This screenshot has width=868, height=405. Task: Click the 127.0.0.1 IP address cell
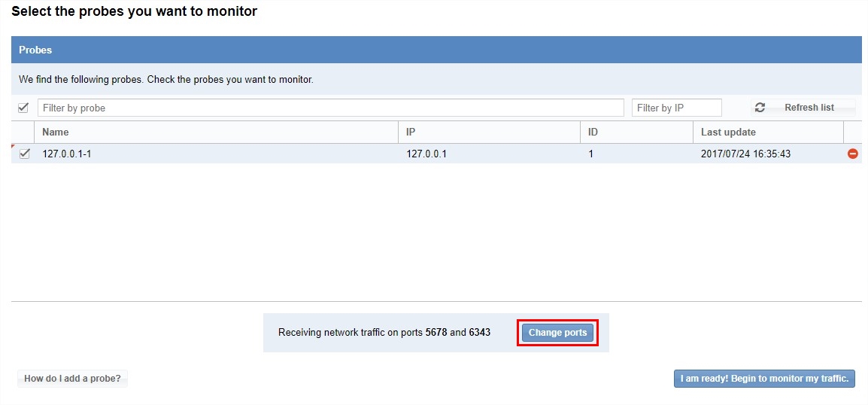426,154
